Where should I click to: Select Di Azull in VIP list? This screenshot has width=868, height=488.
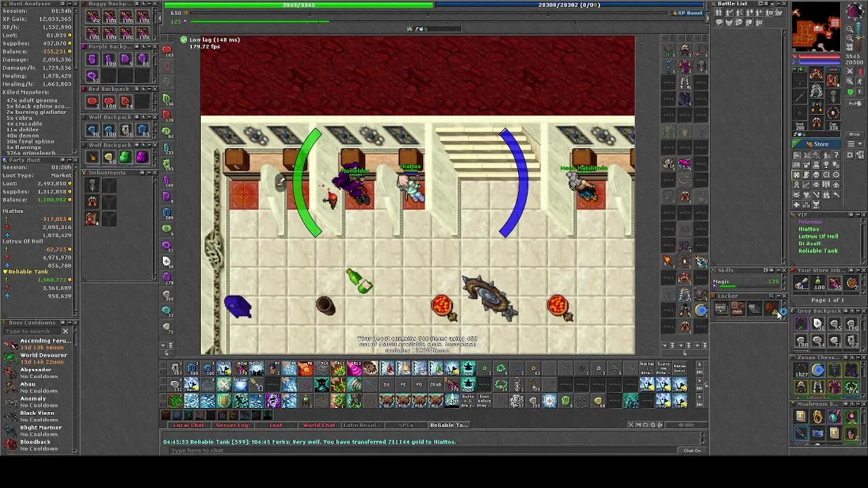pos(810,243)
